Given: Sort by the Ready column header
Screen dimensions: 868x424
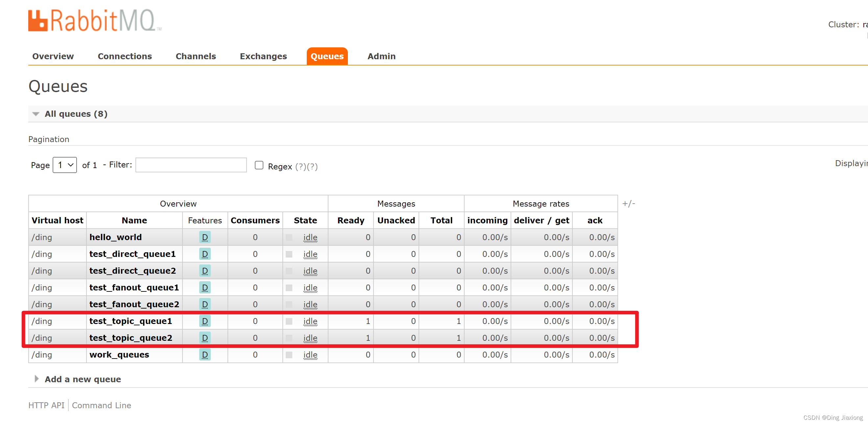Looking at the screenshot, I should pos(351,221).
